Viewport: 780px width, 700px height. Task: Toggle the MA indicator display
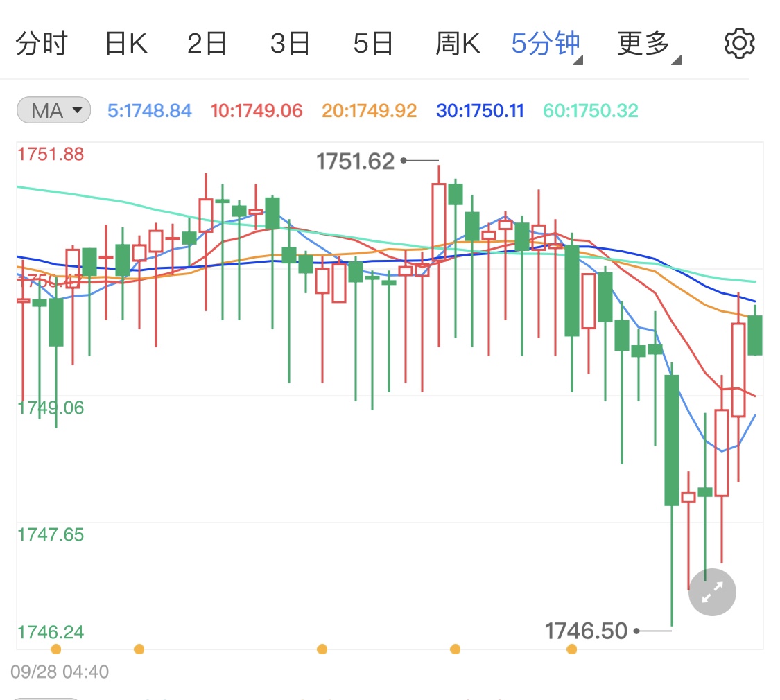[x=53, y=110]
